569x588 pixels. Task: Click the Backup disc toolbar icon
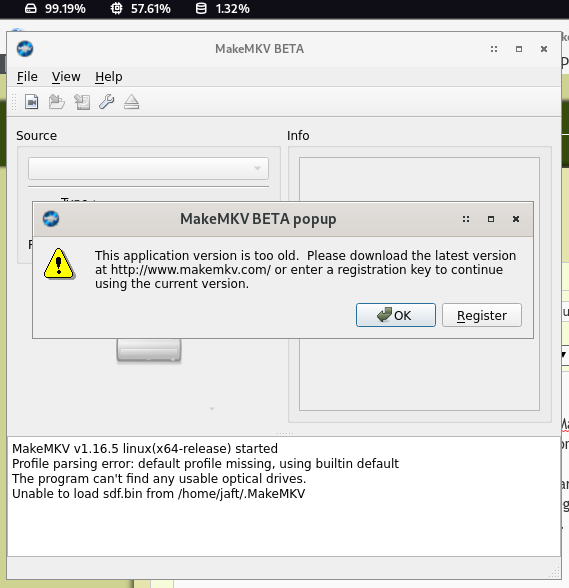pyautogui.click(x=82, y=102)
